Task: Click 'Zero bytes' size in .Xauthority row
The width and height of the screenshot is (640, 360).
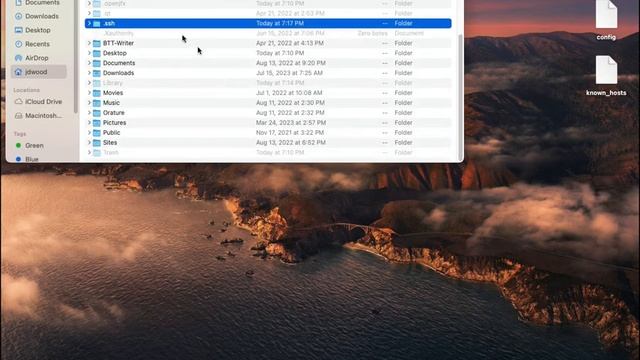Action: tap(372, 33)
